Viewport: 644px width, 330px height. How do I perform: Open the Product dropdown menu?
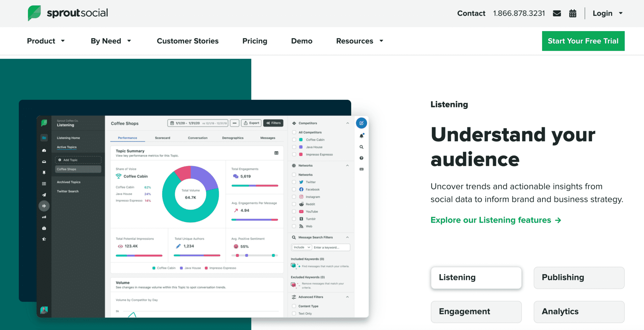pos(46,41)
